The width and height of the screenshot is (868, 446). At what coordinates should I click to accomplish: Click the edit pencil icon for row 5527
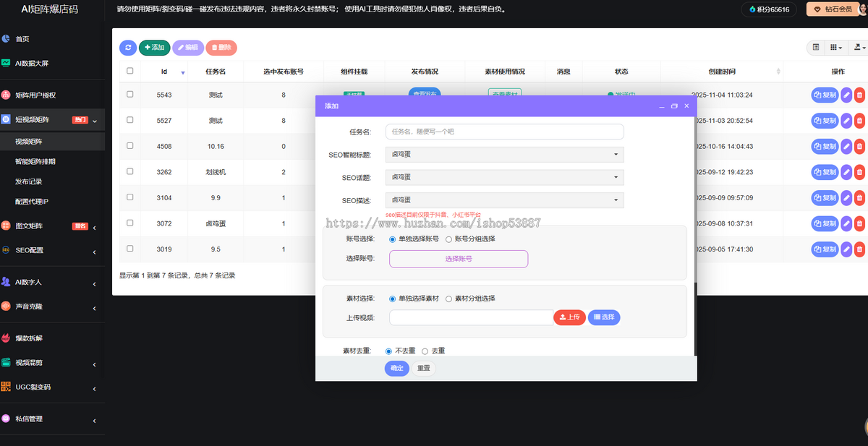coord(846,121)
